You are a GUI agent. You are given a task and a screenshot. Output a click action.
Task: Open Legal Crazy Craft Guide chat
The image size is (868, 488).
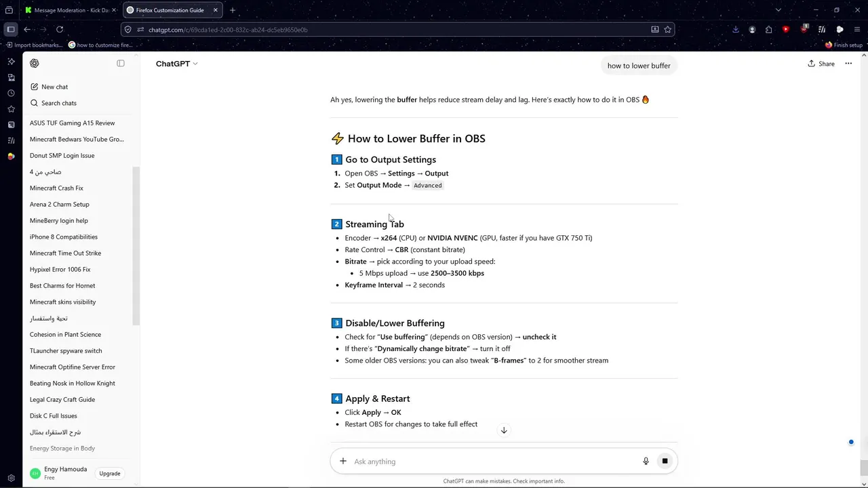[x=62, y=399]
